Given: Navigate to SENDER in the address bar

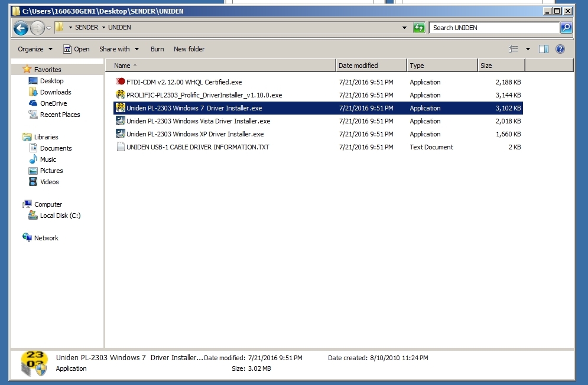Looking at the screenshot, I should [x=87, y=27].
